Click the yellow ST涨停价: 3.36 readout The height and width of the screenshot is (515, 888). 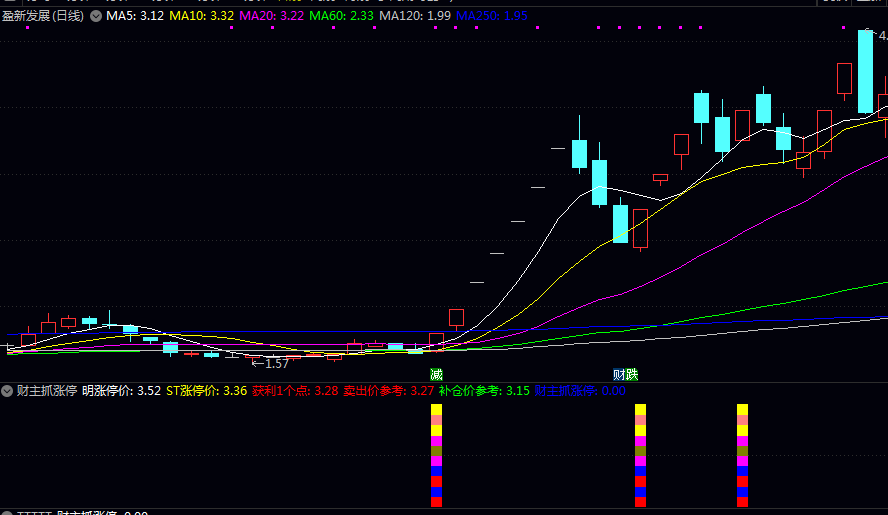pyautogui.click(x=206, y=391)
